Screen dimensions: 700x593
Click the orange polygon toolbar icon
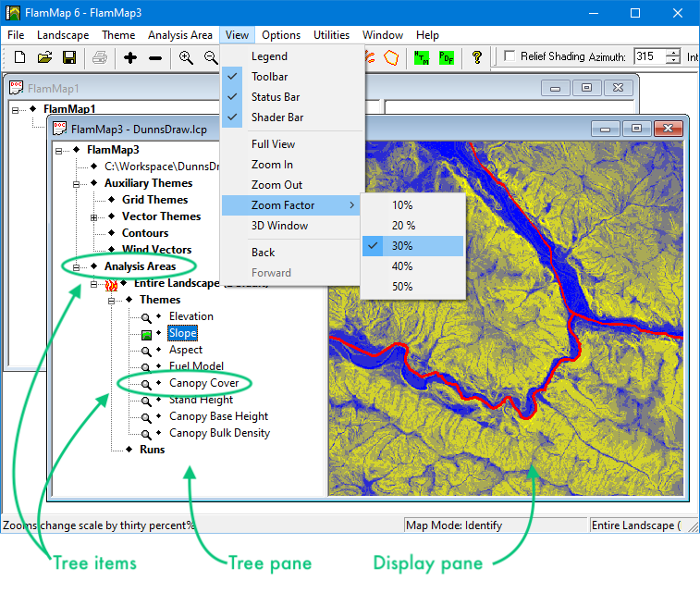coord(391,57)
